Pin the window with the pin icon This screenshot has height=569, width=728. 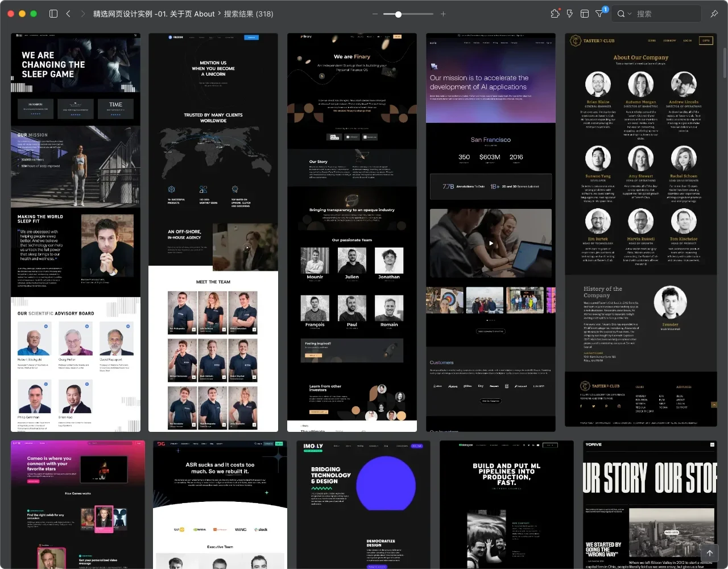click(x=714, y=14)
